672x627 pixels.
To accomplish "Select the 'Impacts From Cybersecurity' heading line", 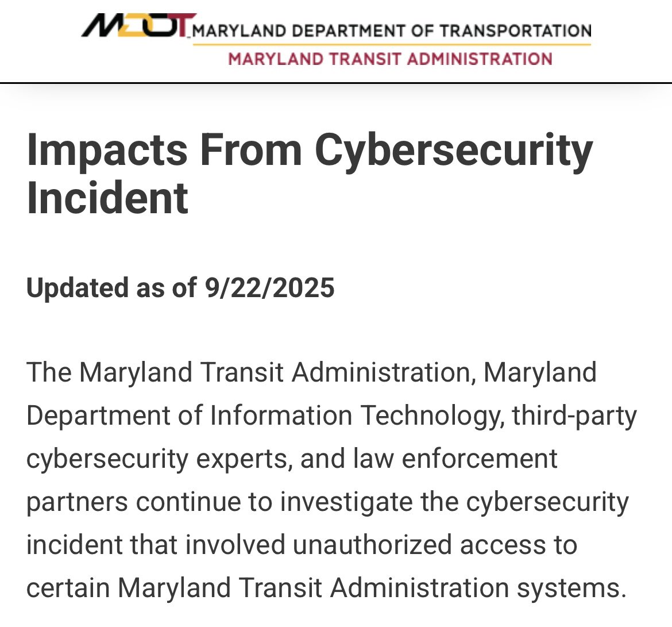I will pyautogui.click(x=310, y=151).
